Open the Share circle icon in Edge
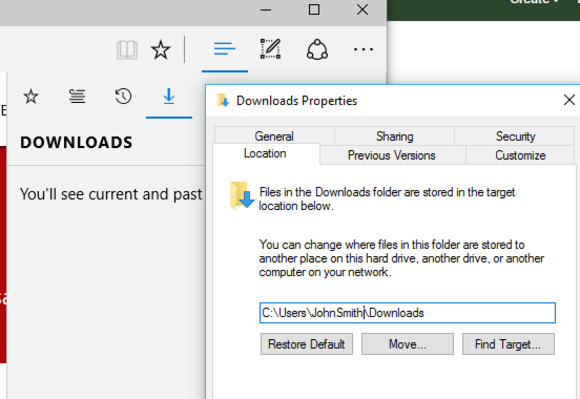Image resolution: width=580 pixels, height=399 pixels. (317, 50)
